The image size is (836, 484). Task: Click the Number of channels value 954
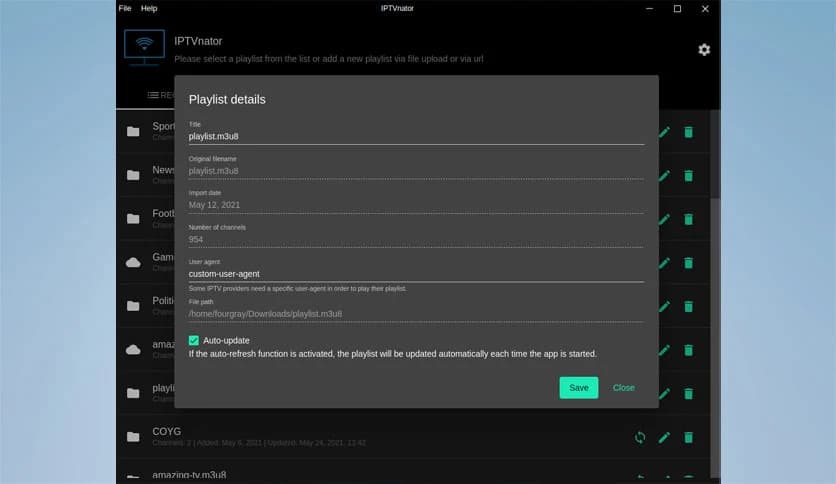[196, 239]
